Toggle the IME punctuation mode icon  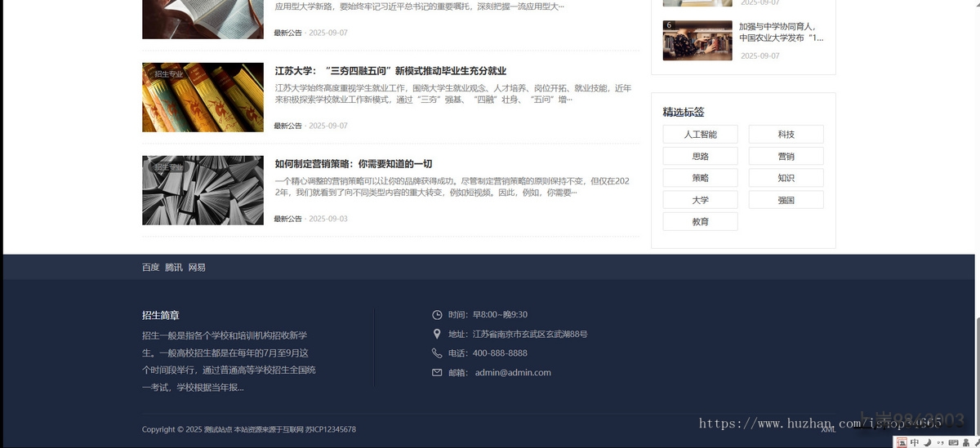[939, 442]
